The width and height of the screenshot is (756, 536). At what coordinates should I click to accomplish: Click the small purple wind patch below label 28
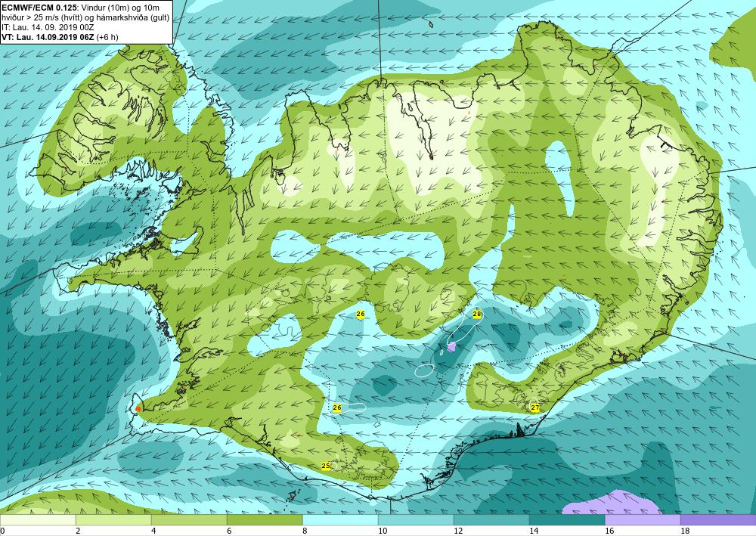coord(452,346)
